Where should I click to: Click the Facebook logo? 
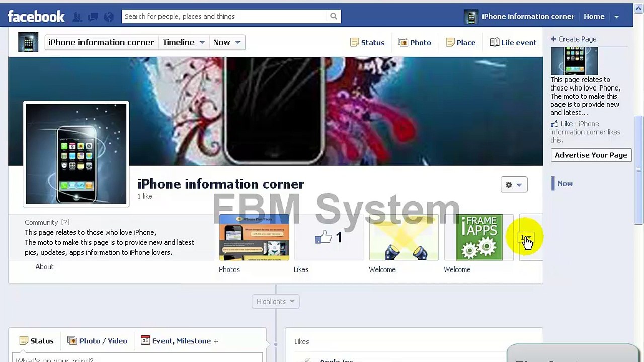point(36,17)
